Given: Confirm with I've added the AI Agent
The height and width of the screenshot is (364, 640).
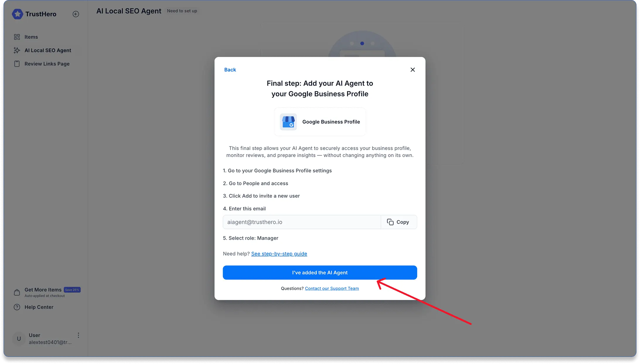Looking at the screenshot, I should coord(320,273).
